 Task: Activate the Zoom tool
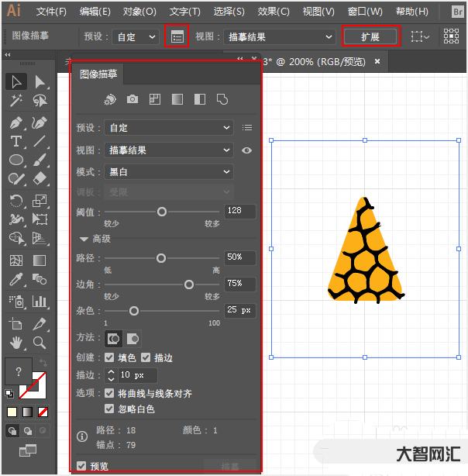[40, 343]
